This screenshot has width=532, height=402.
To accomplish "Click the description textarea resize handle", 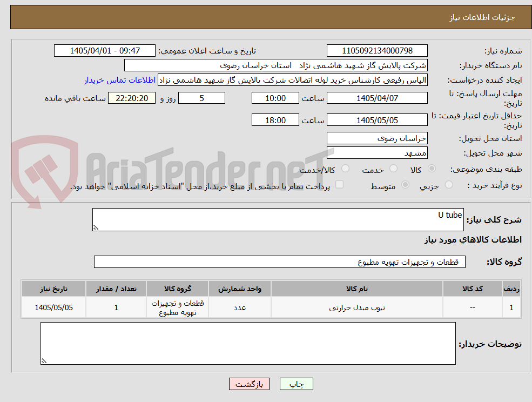I will [x=96, y=228].
